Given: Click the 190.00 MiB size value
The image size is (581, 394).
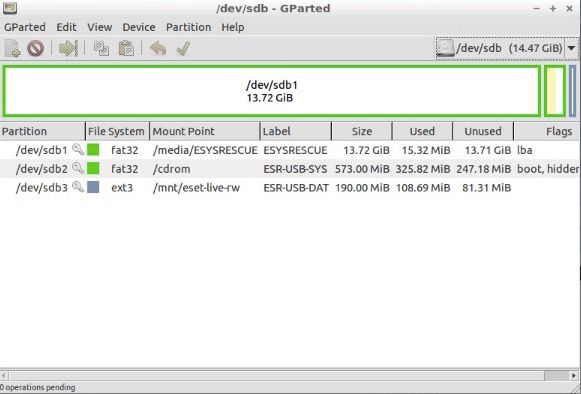Looking at the screenshot, I should click(x=362, y=188).
